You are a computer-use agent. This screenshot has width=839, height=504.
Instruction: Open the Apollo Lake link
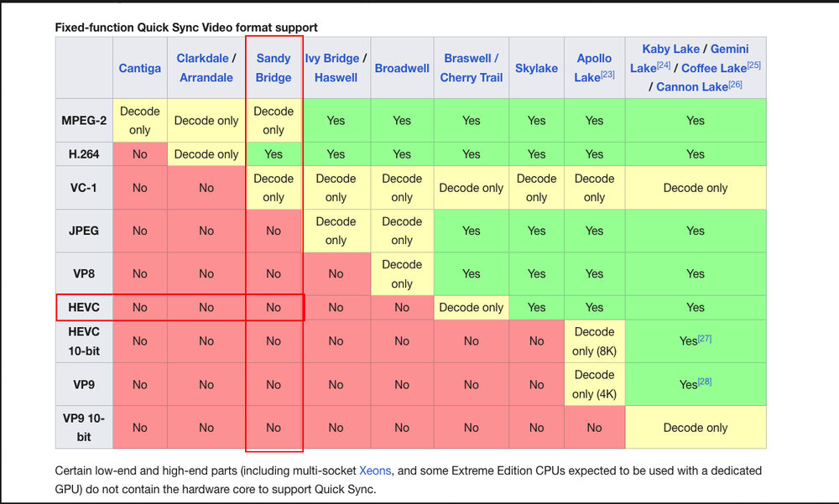[593, 68]
